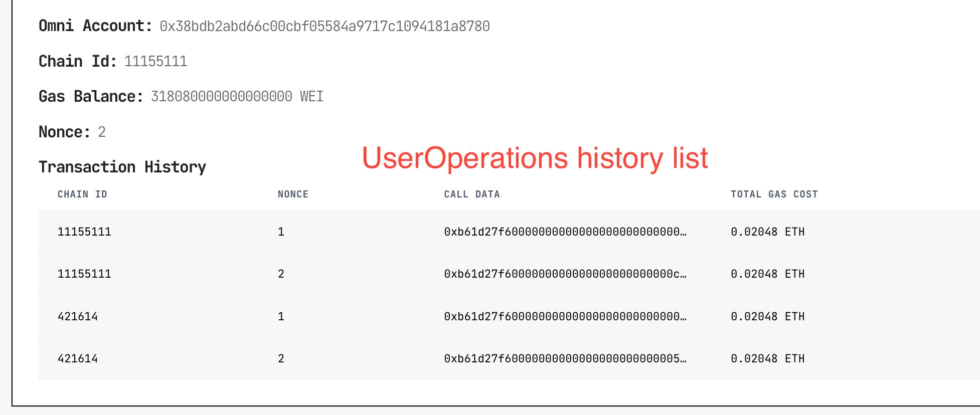Click the Omni Account label

95,26
